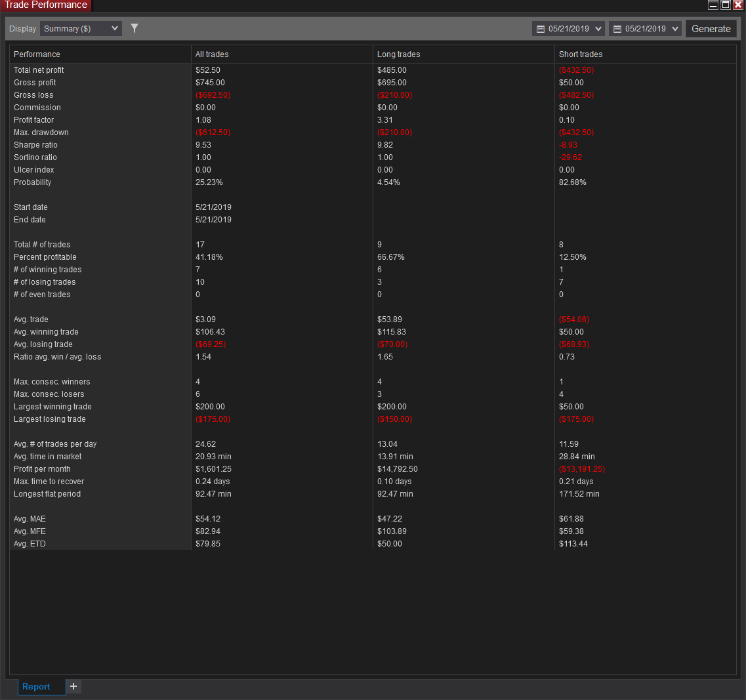
Task: Minimize the Trade Performance window
Action: click(x=713, y=5)
